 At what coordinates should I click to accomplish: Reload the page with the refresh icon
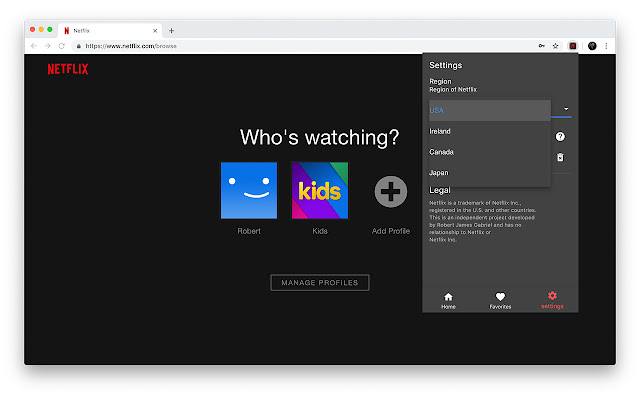click(x=62, y=46)
